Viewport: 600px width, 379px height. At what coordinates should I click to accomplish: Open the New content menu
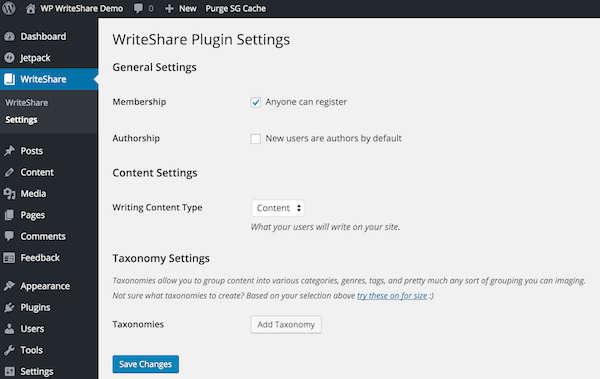coord(181,8)
